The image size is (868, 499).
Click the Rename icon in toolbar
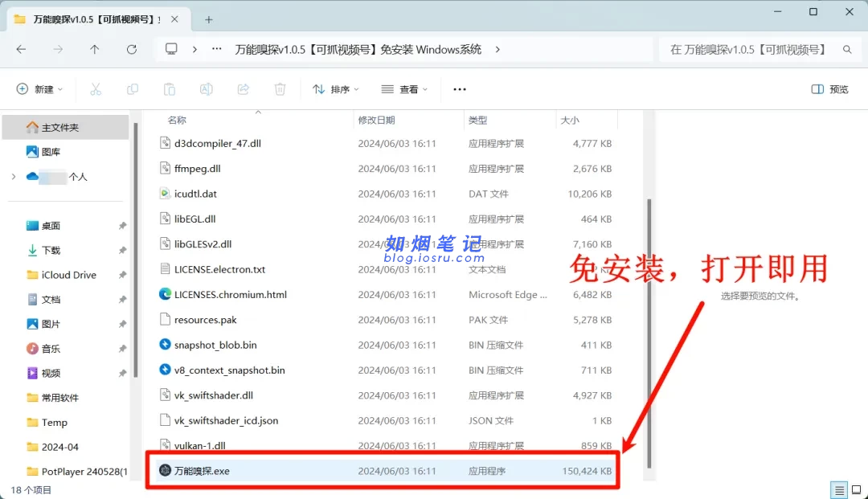pyautogui.click(x=206, y=89)
